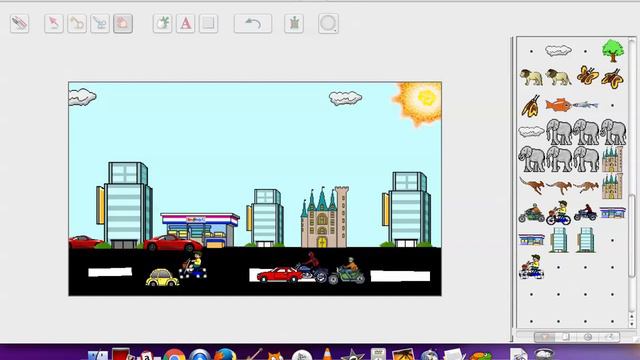The height and width of the screenshot is (360, 640).
Task: Select the dark motorcycle rider in library
Action: [585, 213]
